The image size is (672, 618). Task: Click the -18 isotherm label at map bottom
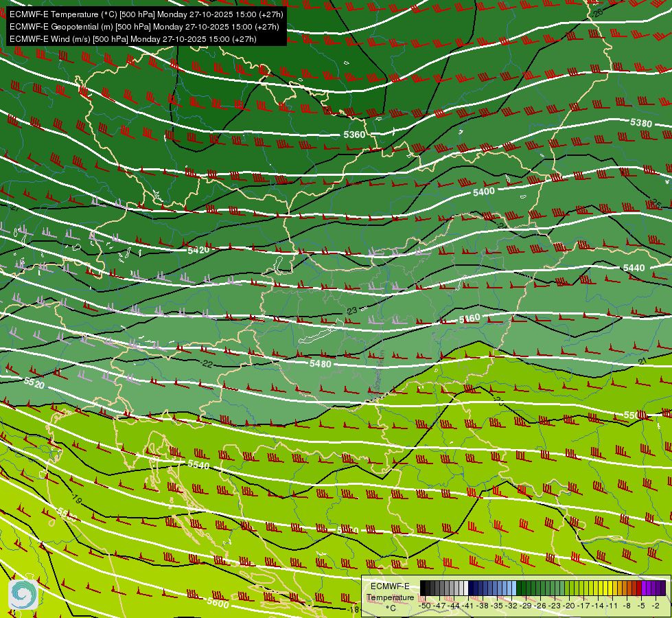pos(352,610)
